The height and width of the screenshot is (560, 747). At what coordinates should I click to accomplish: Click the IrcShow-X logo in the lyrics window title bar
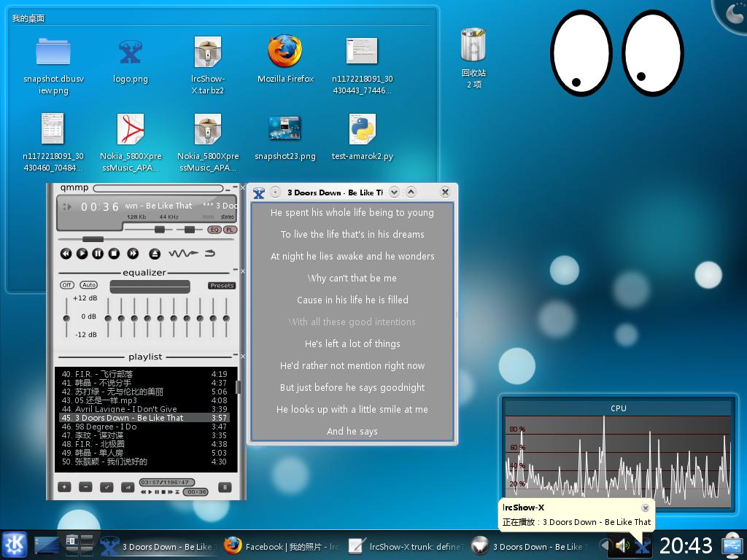point(259,192)
